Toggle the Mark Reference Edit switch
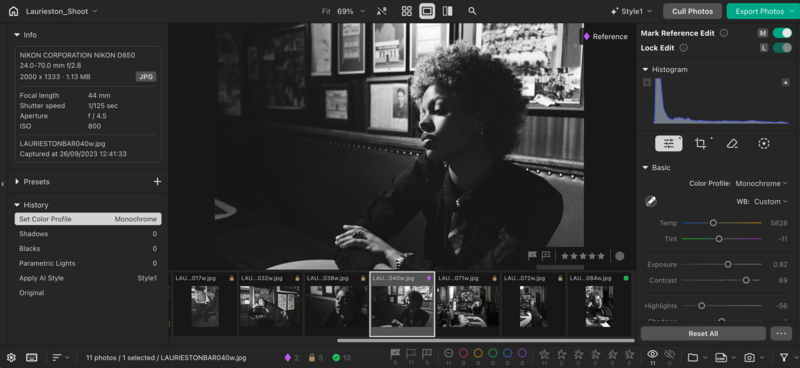Screen dimensions: 800x368 [x=782, y=33]
